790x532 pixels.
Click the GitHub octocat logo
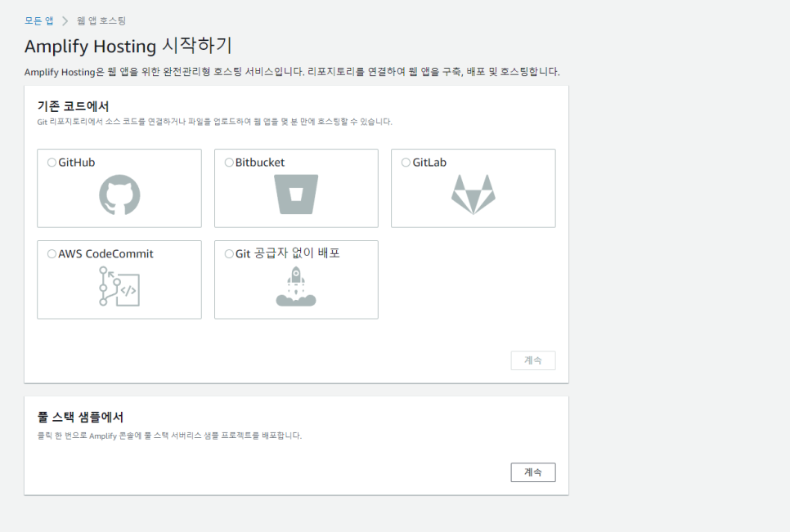[x=119, y=194]
